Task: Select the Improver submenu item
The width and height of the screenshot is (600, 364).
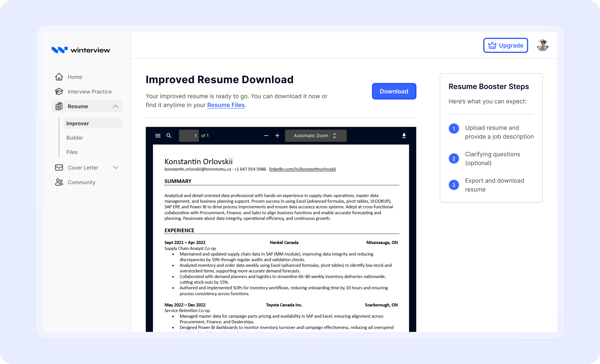Action: point(93,123)
